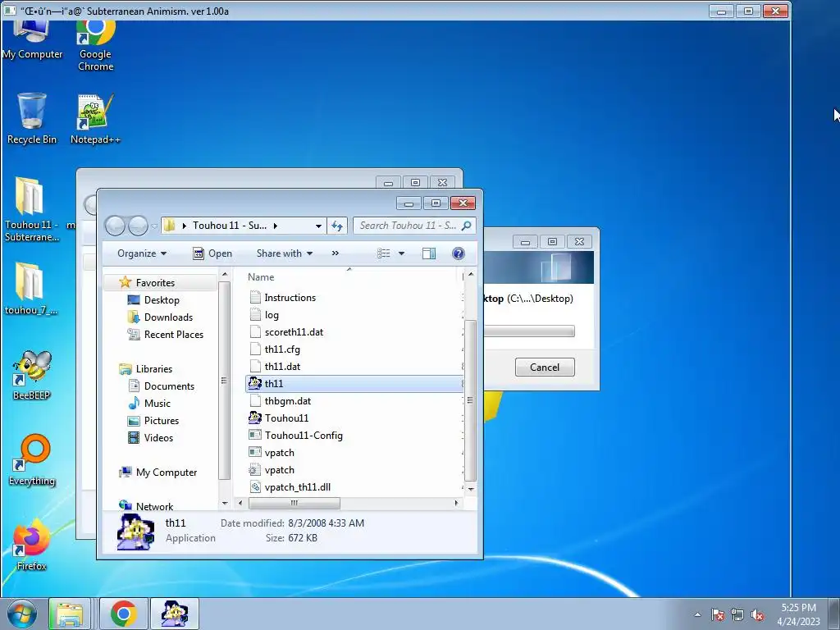This screenshot has width=840, height=630.
Task: Select vpatch_th11.dll file
Action: [x=297, y=487]
